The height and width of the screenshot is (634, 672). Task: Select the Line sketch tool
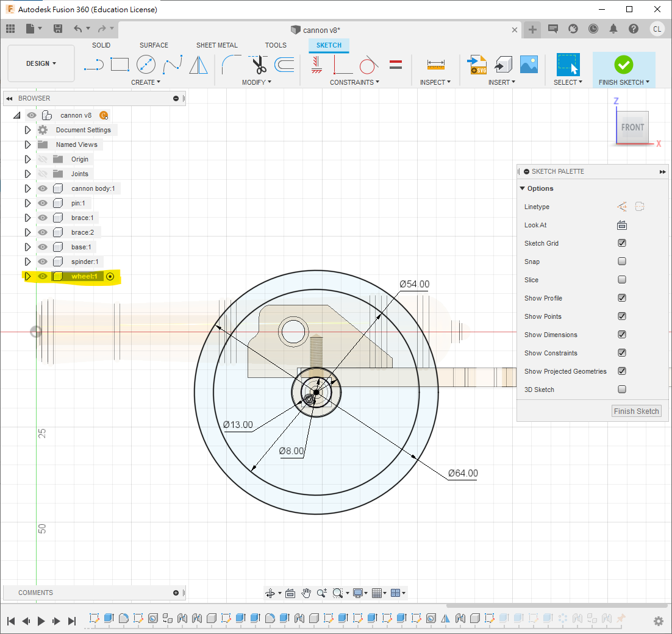click(x=93, y=64)
